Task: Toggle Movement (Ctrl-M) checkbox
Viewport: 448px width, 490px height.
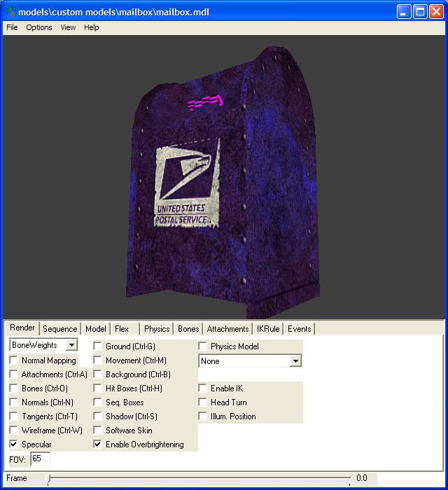Action: point(97,360)
